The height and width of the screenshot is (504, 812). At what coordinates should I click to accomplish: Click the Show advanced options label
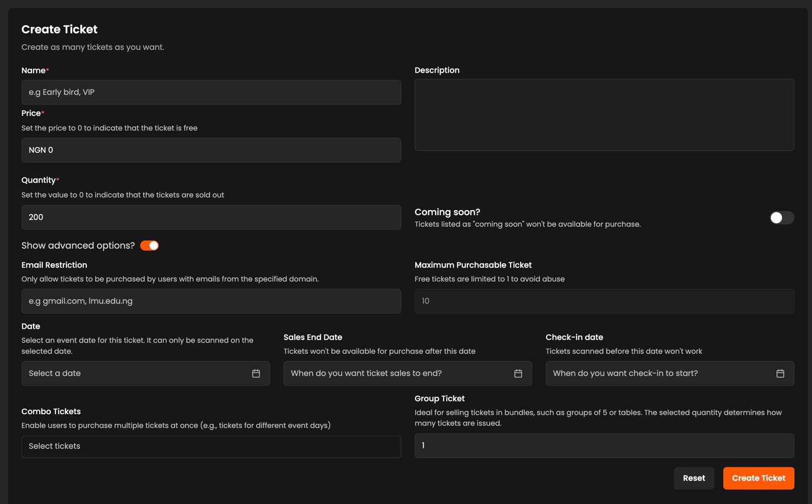(78, 246)
